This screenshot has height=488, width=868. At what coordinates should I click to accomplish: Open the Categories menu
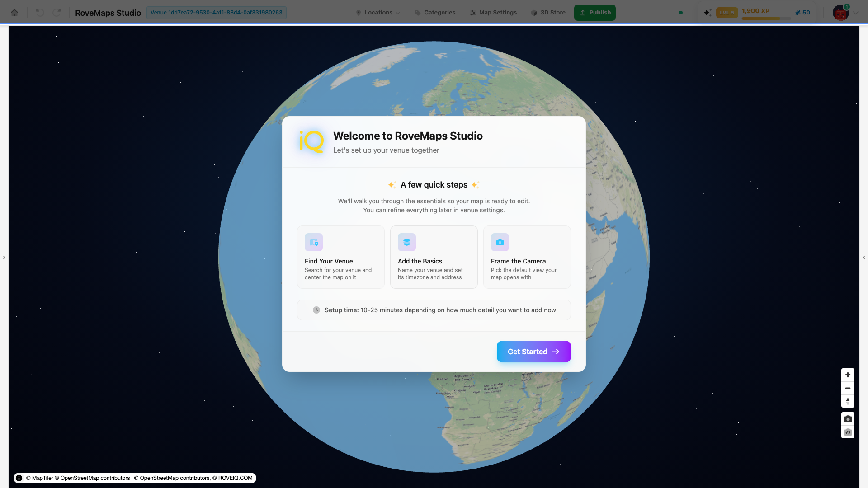435,13
